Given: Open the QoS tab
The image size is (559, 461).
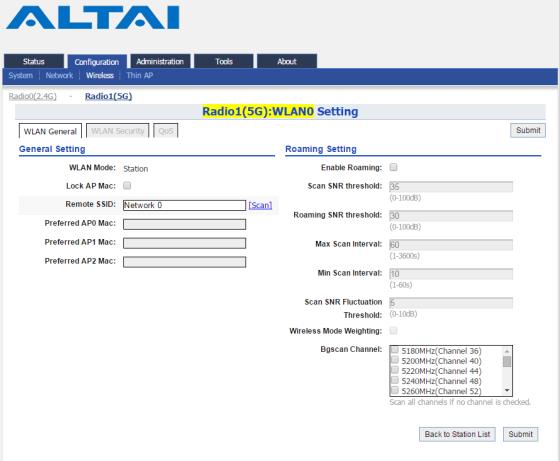Looking at the screenshot, I should click(166, 131).
